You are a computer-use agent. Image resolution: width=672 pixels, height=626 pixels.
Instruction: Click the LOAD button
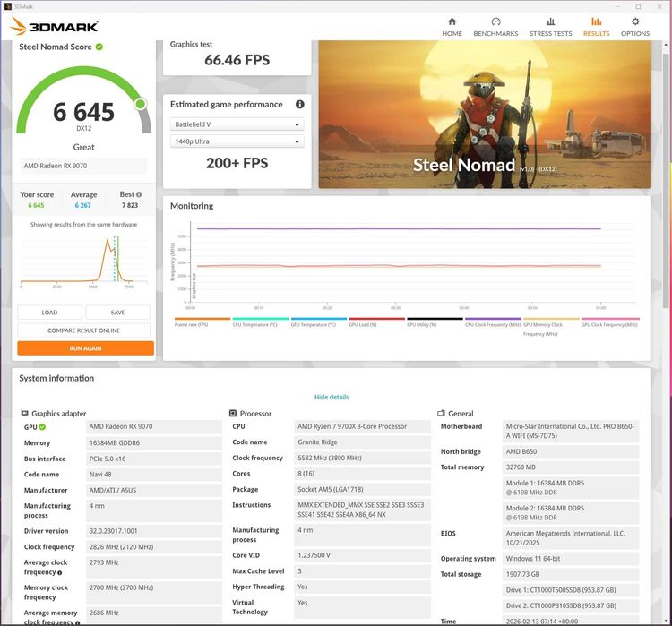[x=49, y=313]
